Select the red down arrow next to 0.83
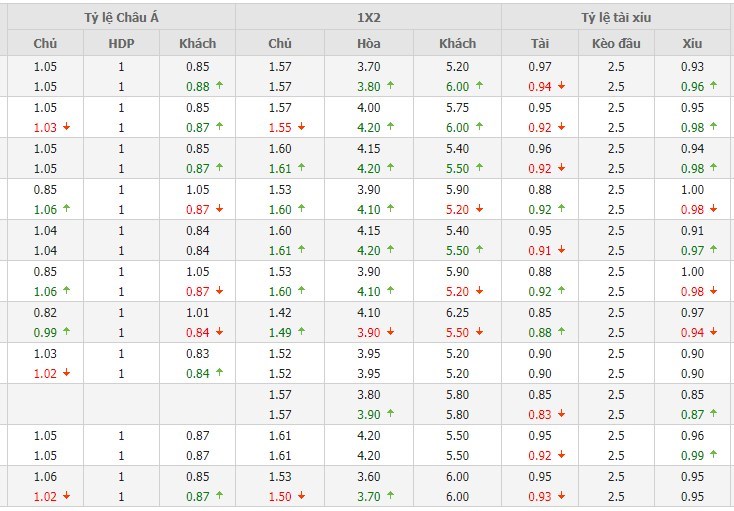 click(561, 414)
